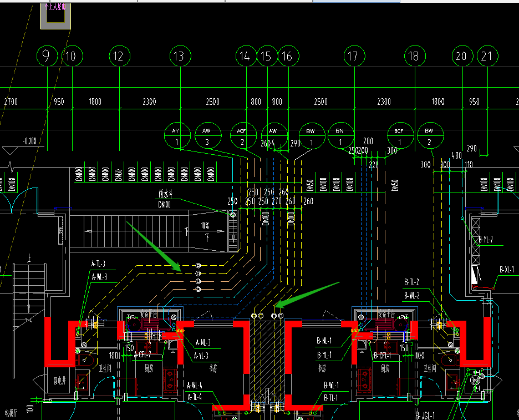The height and width of the screenshot is (420, 519).
Task: Select 书房 room label below A-YL-3
Action: click(x=212, y=368)
